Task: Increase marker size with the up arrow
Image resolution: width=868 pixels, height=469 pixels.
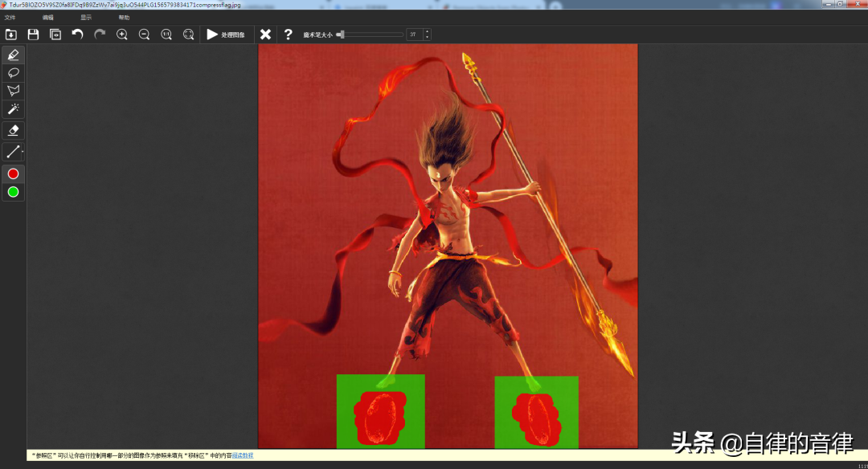Action: click(x=427, y=31)
